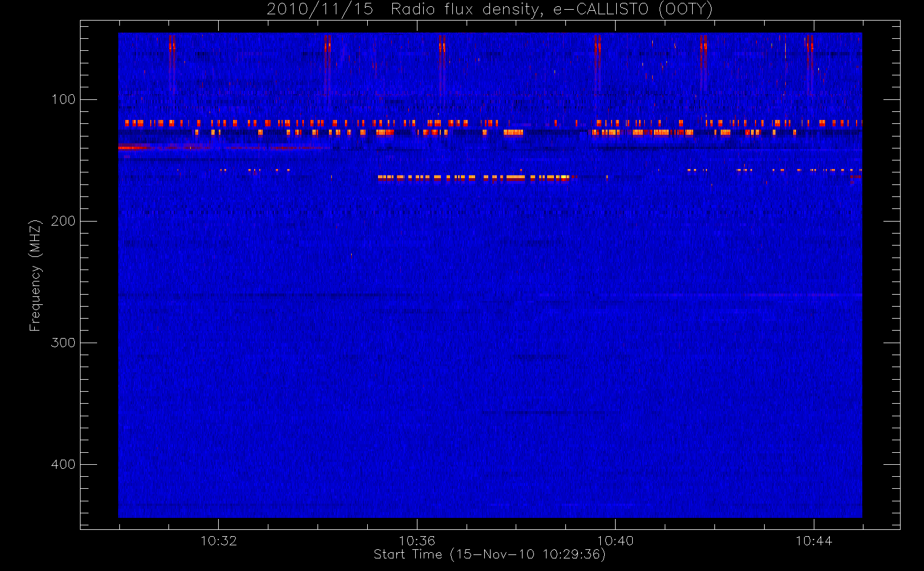Click the 'Start Time (15-Nov-10 10:29:36)' label
The width and height of the screenshot is (924, 571).
[x=489, y=554]
